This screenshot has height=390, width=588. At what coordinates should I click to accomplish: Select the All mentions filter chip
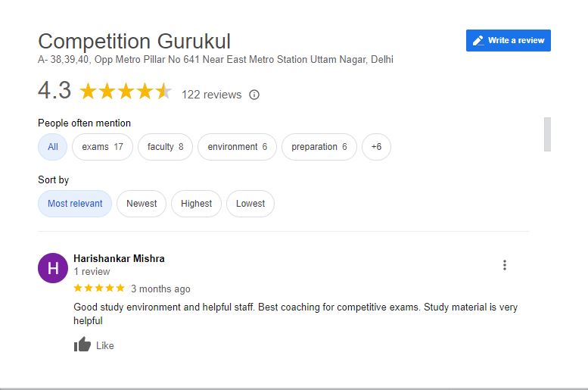coord(52,147)
